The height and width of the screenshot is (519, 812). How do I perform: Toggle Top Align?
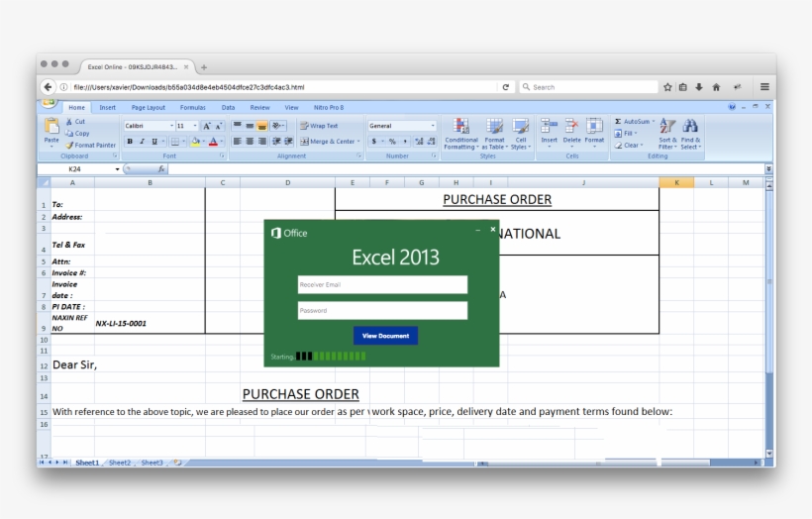pyautogui.click(x=238, y=126)
